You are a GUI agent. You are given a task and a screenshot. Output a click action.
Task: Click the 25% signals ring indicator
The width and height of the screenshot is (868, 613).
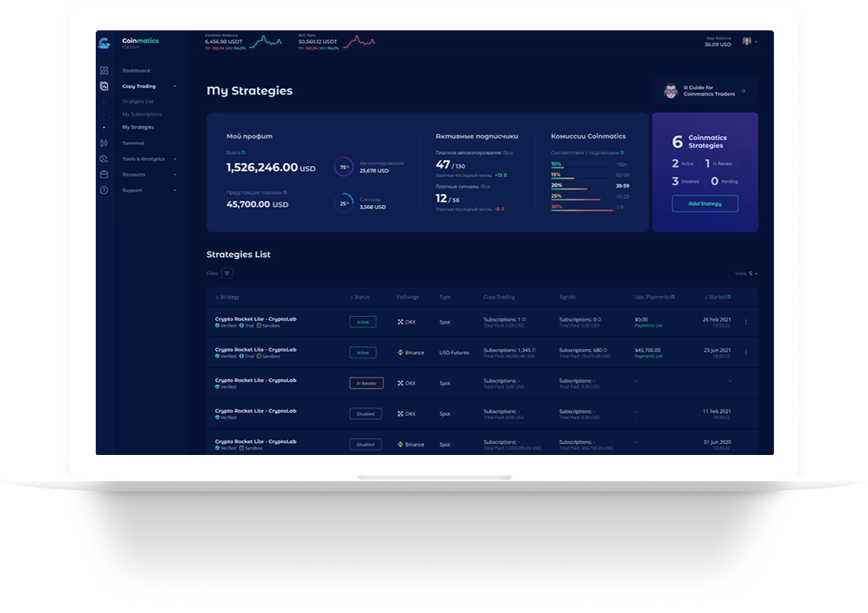coord(344,204)
